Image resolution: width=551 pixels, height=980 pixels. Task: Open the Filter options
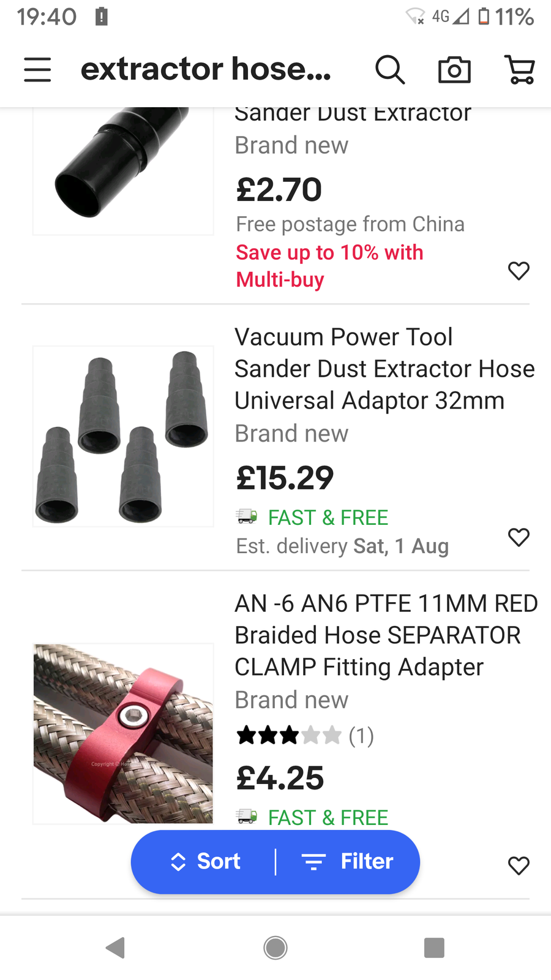[x=348, y=862]
